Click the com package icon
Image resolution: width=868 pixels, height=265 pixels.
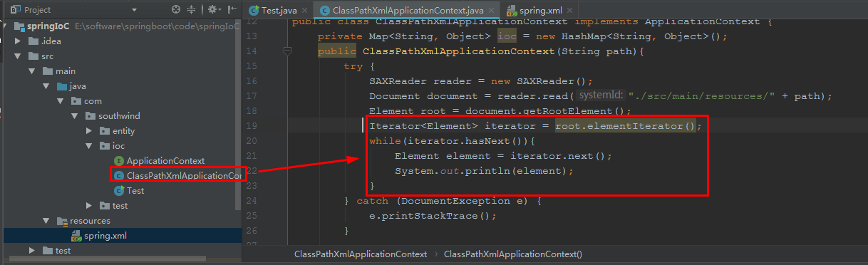(76, 101)
